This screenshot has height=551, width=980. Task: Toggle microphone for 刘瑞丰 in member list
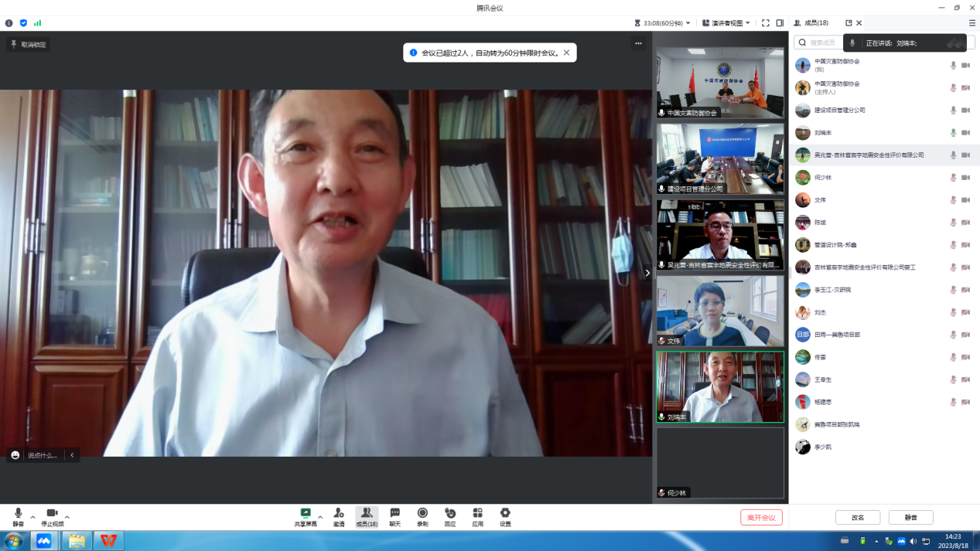tap(954, 133)
